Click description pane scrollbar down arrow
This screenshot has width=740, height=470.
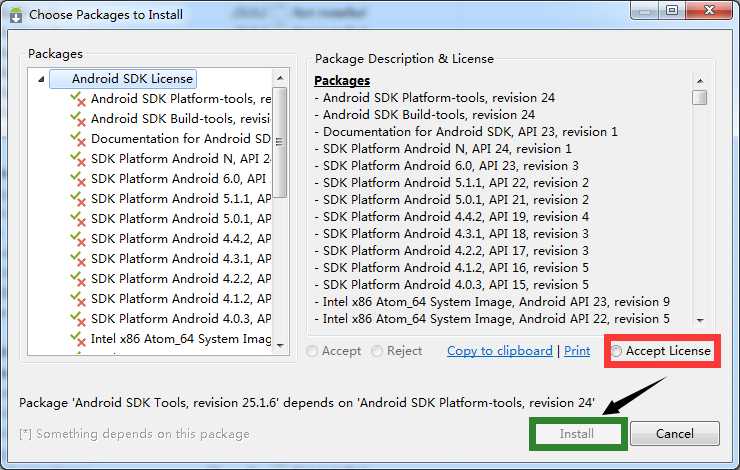(x=700, y=320)
